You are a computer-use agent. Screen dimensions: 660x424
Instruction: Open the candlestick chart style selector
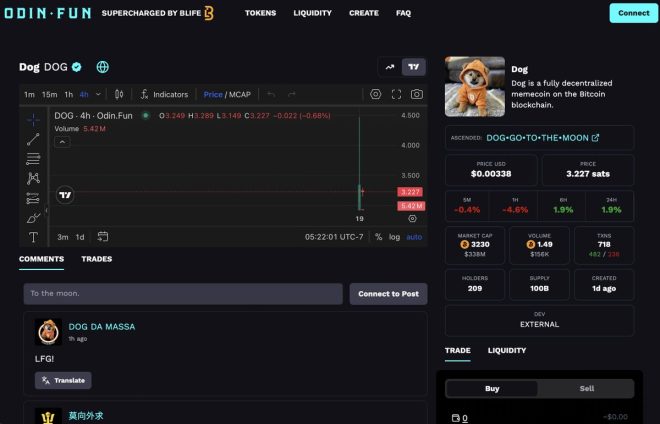click(119, 94)
